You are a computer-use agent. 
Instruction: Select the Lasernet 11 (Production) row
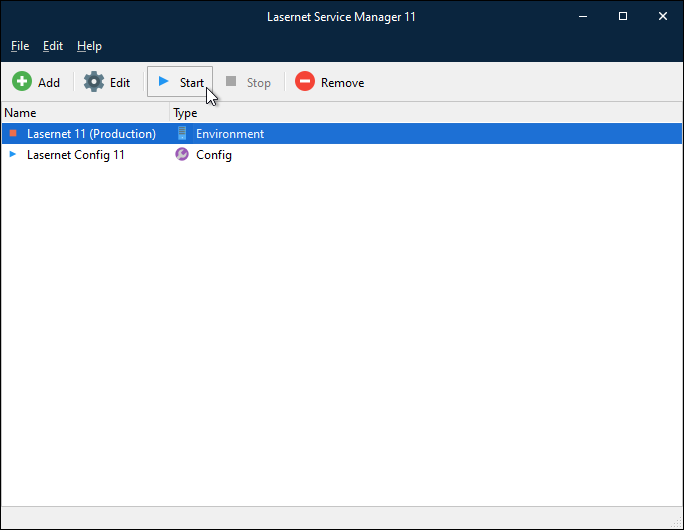click(342, 133)
